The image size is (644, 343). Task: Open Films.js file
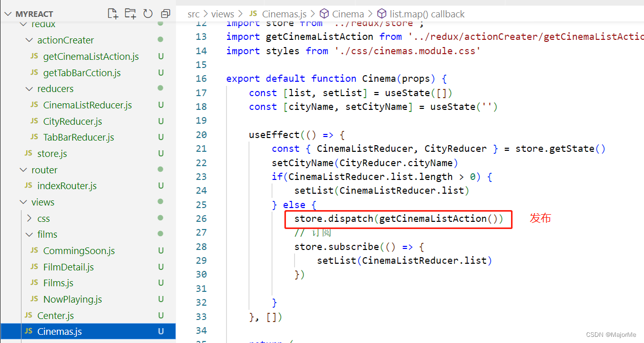(x=58, y=283)
